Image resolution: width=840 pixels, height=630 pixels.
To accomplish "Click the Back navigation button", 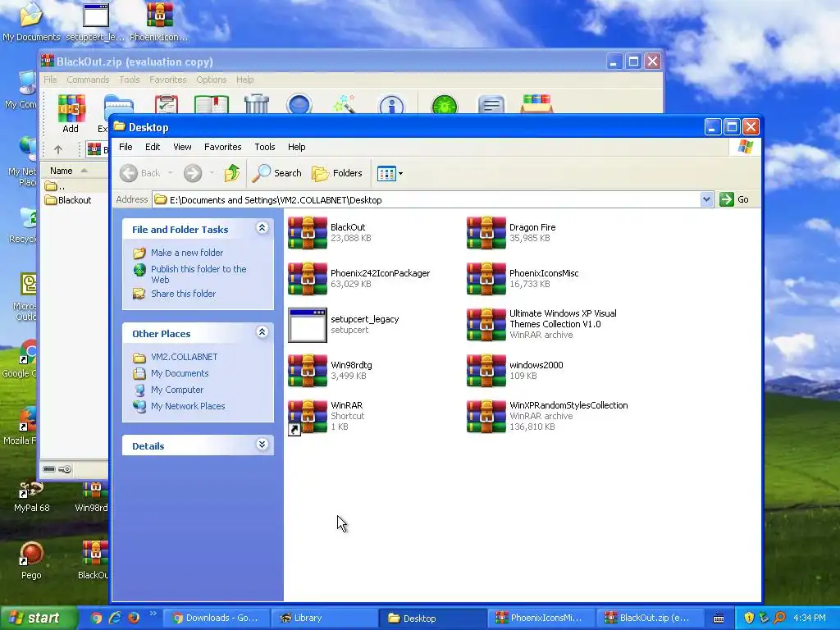I will pyautogui.click(x=140, y=173).
